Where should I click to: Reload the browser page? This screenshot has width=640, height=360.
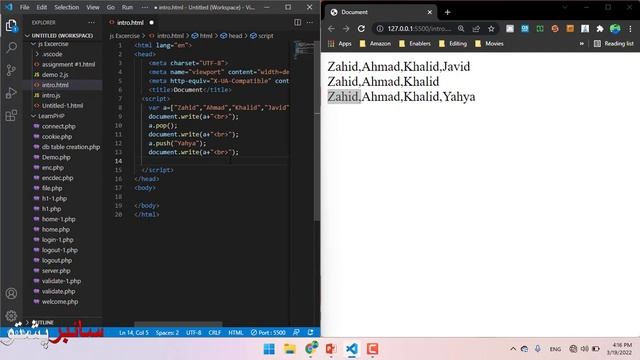361,29
